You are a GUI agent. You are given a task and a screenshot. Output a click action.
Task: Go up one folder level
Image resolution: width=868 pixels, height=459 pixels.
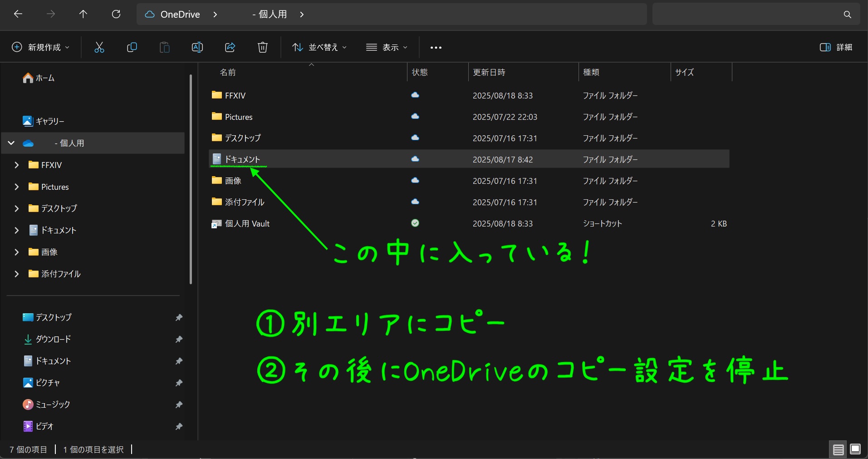(83, 14)
